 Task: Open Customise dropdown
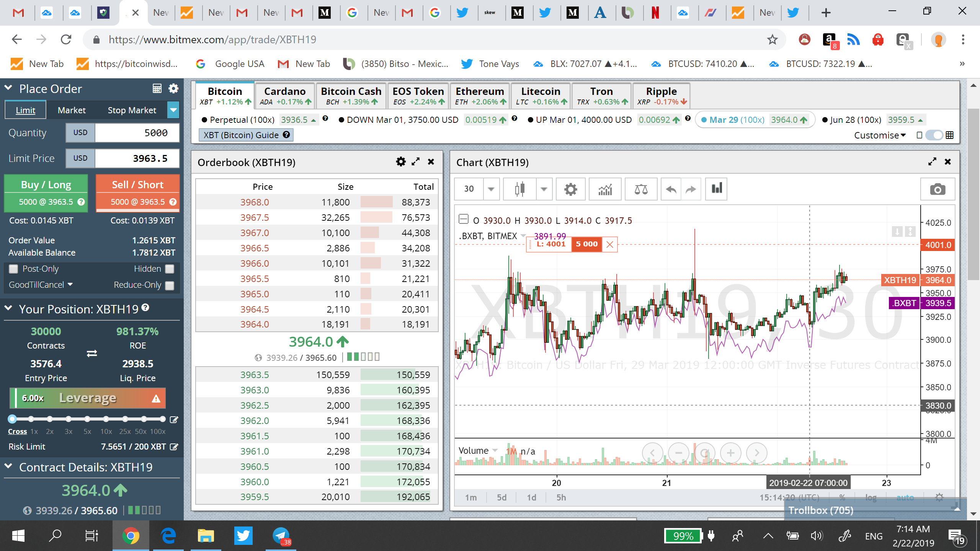point(880,135)
